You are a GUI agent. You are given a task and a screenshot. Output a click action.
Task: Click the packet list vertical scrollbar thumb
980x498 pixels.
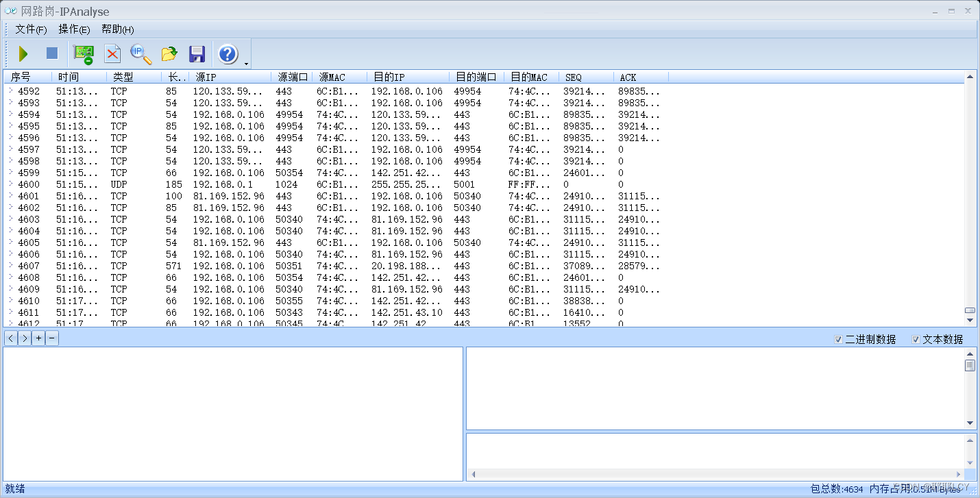[970, 310]
